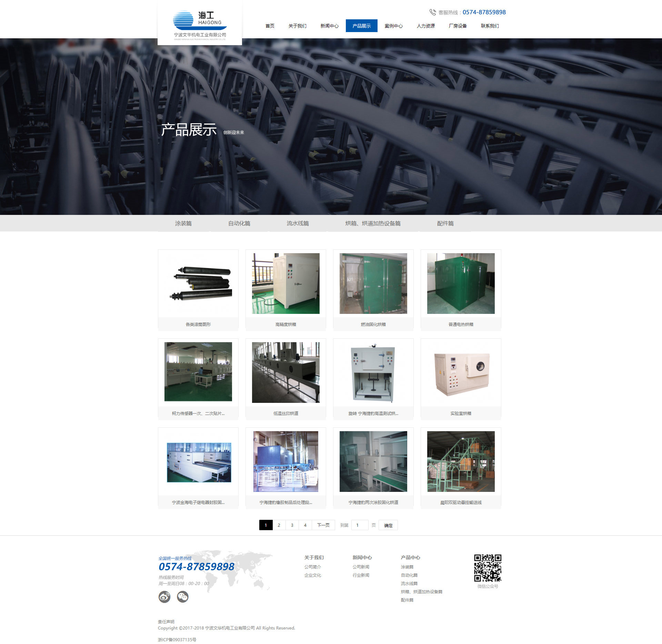Click the WeChat QR code image
Image resolution: width=662 pixels, height=644 pixels.
tap(488, 568)
